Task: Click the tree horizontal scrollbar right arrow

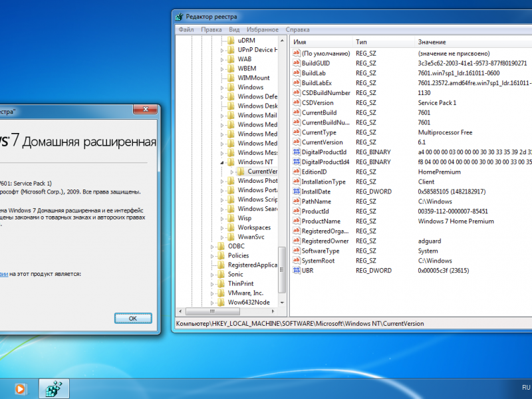Action: click(x=273, y=311)
